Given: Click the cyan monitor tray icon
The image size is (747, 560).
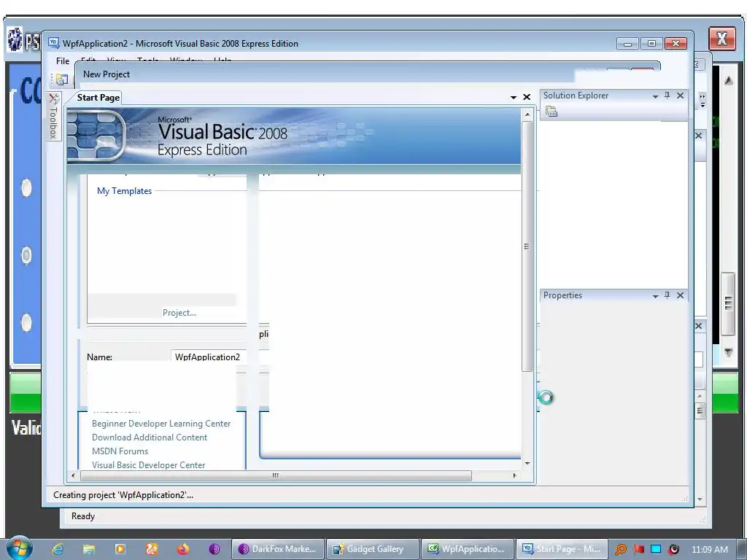Looking at the screenshot, I should tap(656, 549).
